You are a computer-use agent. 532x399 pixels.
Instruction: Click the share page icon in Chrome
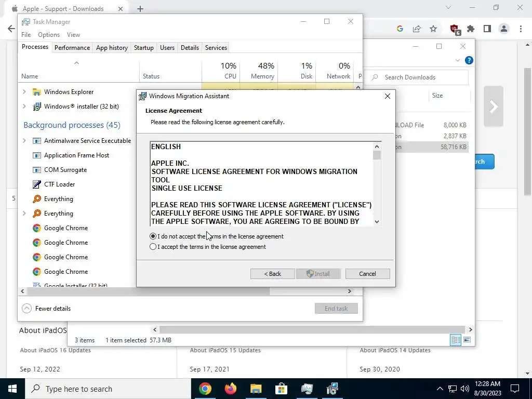click(417, 29)
